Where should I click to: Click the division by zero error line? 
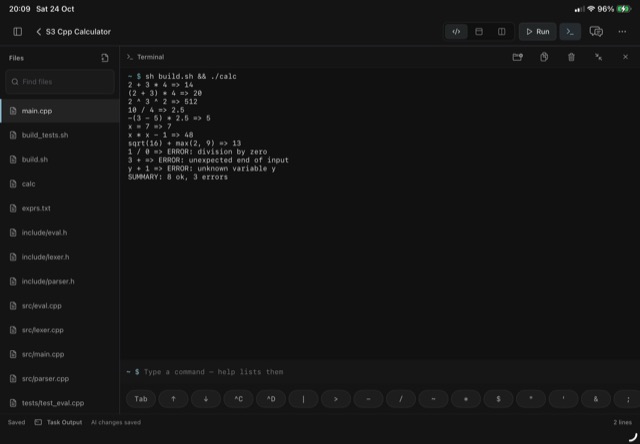pos(198,152)
